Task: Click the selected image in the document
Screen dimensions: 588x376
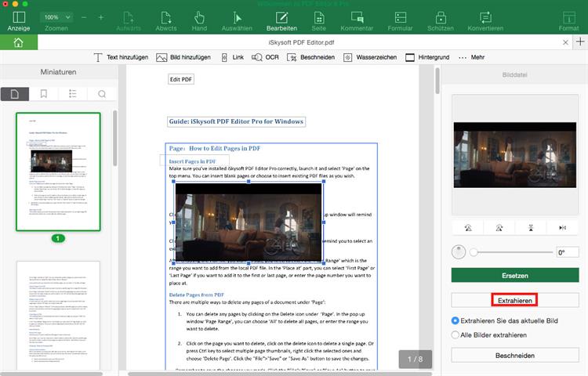Action: pos(249,222)
